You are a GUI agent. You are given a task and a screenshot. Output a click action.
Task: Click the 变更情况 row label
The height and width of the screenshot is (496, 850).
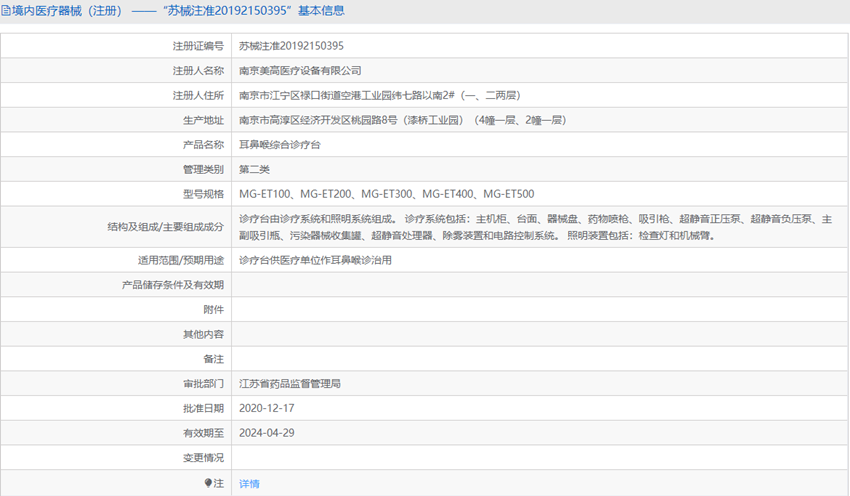tap(203, 458)
